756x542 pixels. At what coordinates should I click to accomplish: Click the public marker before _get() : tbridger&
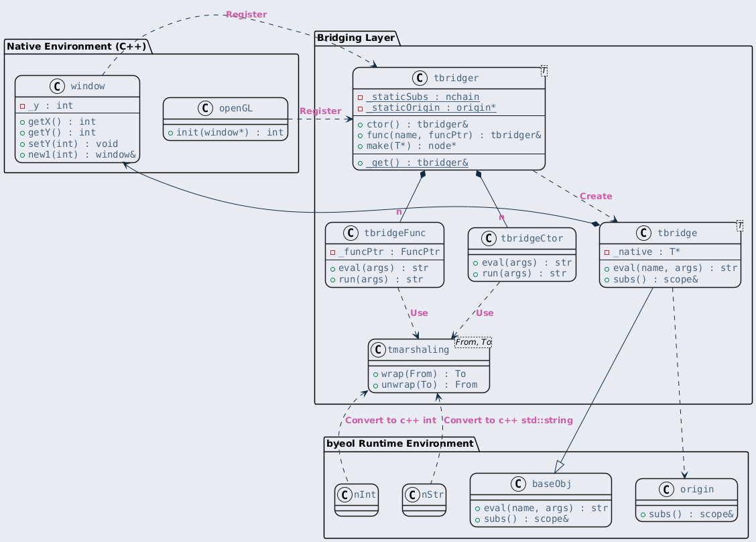coord(360,163)
